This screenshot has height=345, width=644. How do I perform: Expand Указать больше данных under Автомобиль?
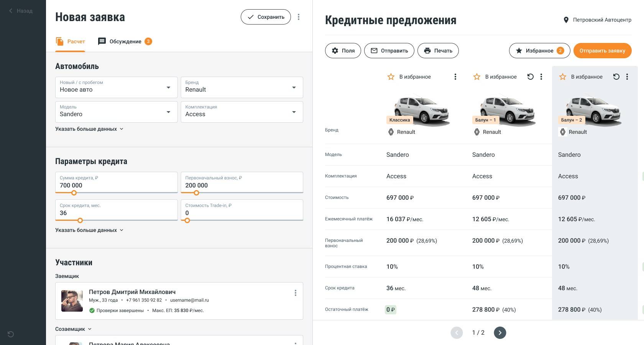point(89,129)
